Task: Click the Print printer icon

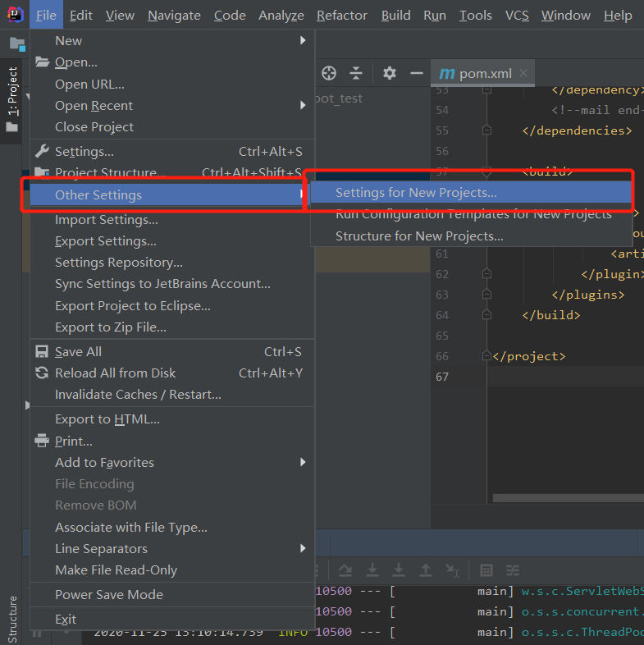Action: point(42,441)
